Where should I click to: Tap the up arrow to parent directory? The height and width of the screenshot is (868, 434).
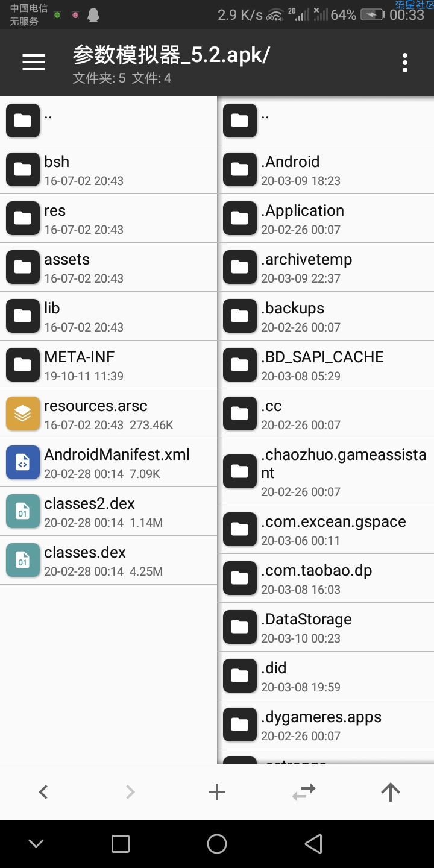click(391, 792)
